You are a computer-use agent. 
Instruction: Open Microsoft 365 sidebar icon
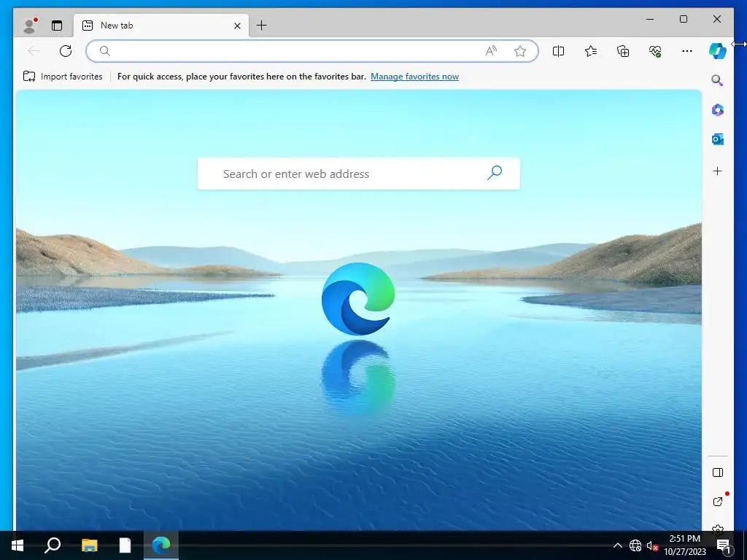pyautogui.click(x=718, y=110)
